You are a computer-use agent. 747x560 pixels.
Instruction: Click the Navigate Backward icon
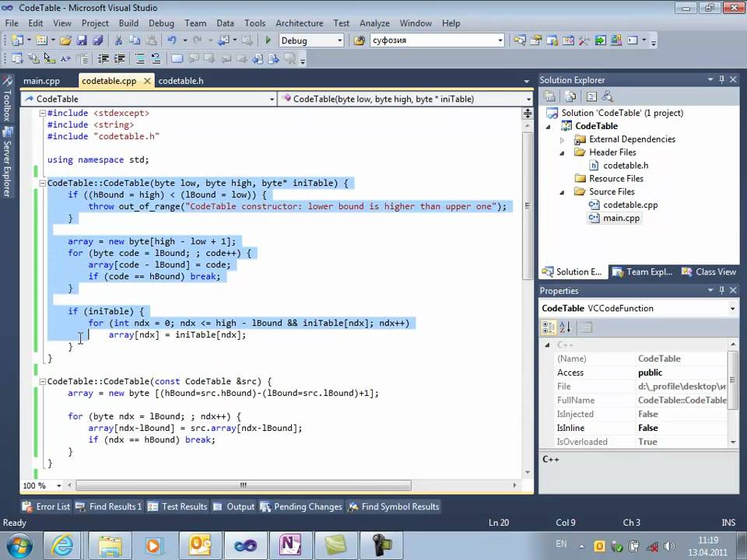click(223, 40)
